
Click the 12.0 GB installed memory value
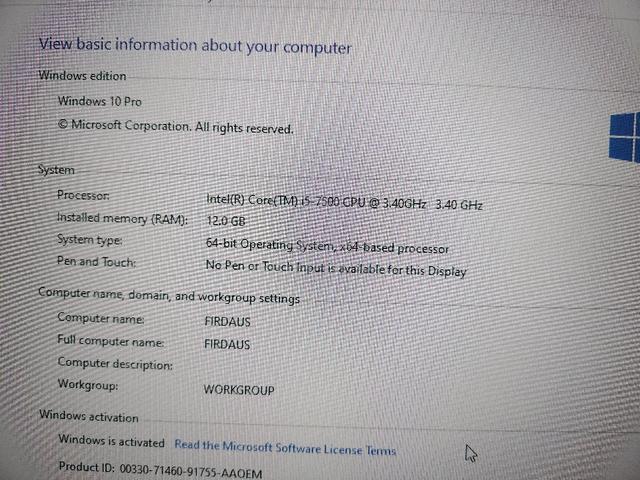click(226, 221)
